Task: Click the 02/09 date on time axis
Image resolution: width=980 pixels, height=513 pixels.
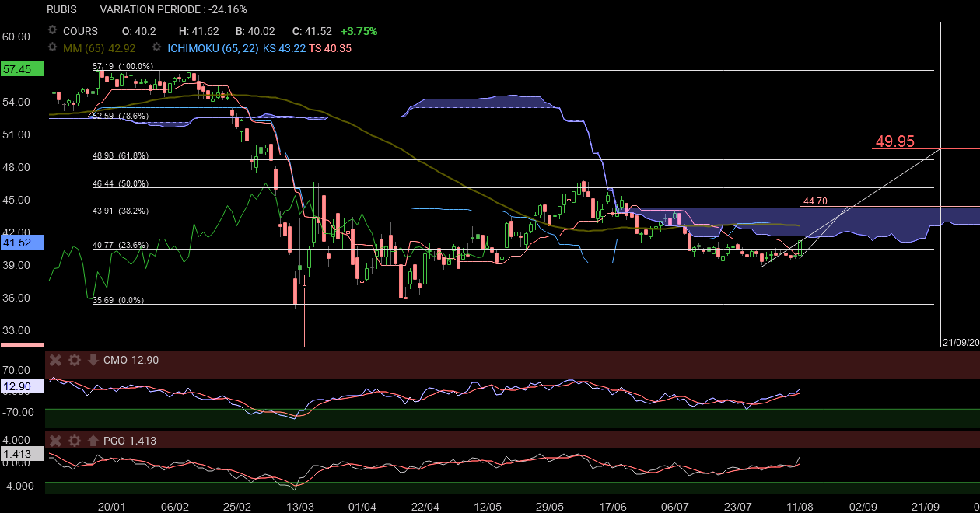Action: (x=863, y=506)
